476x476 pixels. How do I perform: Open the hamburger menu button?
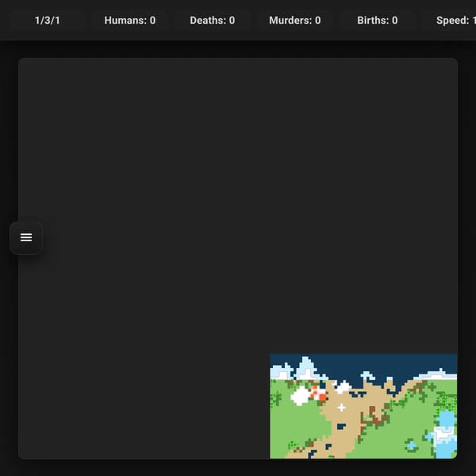pos(26,238)
